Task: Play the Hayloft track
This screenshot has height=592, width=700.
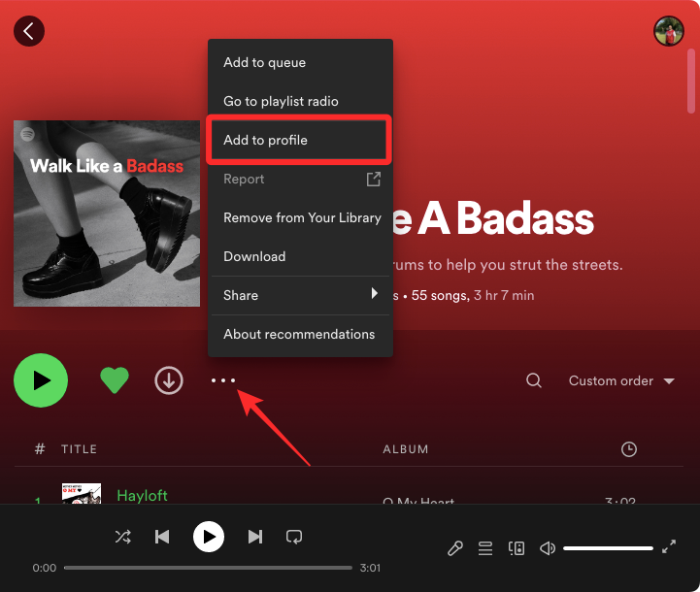Action: pos(142,495)
